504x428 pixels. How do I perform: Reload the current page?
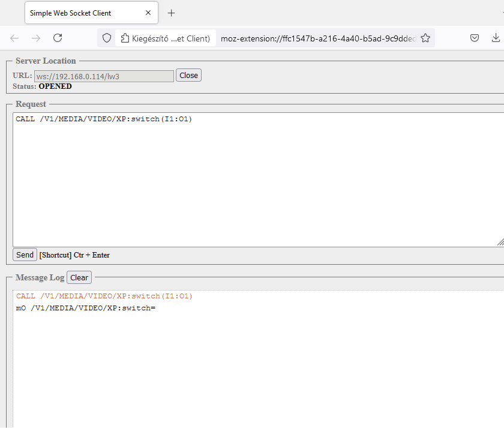[58, 38]
